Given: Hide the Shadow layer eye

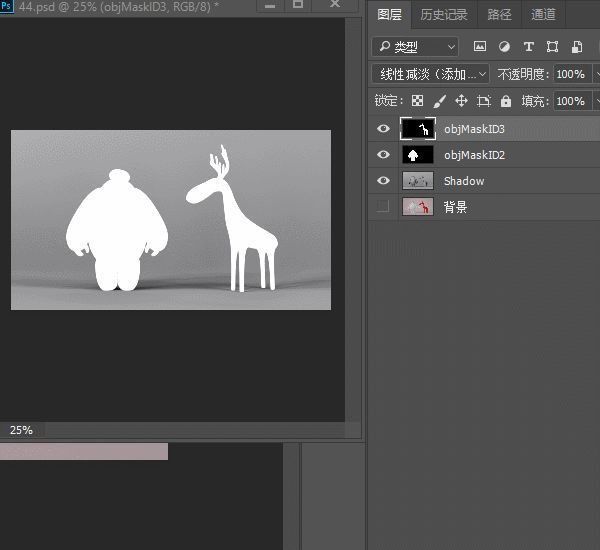Looking at the screenshot, I should (x=383, y=180).
